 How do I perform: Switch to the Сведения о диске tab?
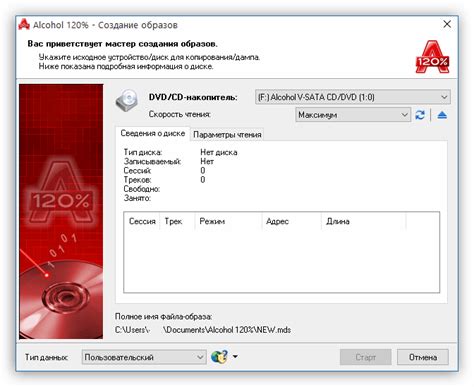point(153,133)
